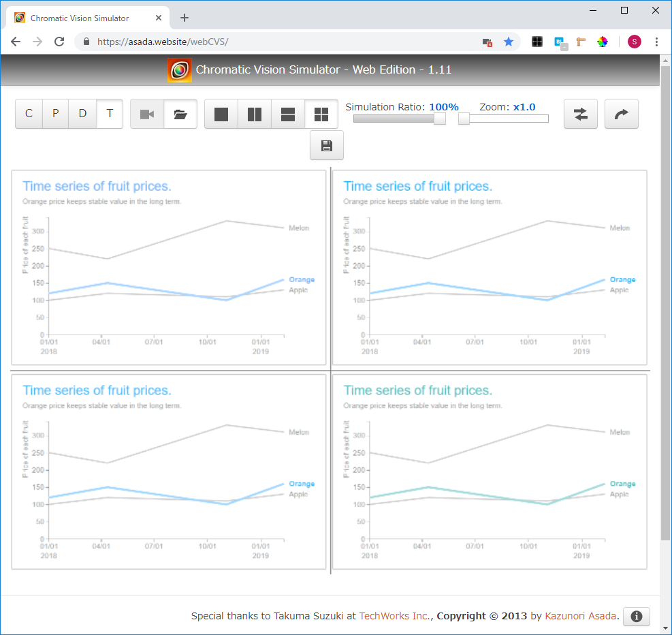Open an image file with folder icon

coord(180,114)
